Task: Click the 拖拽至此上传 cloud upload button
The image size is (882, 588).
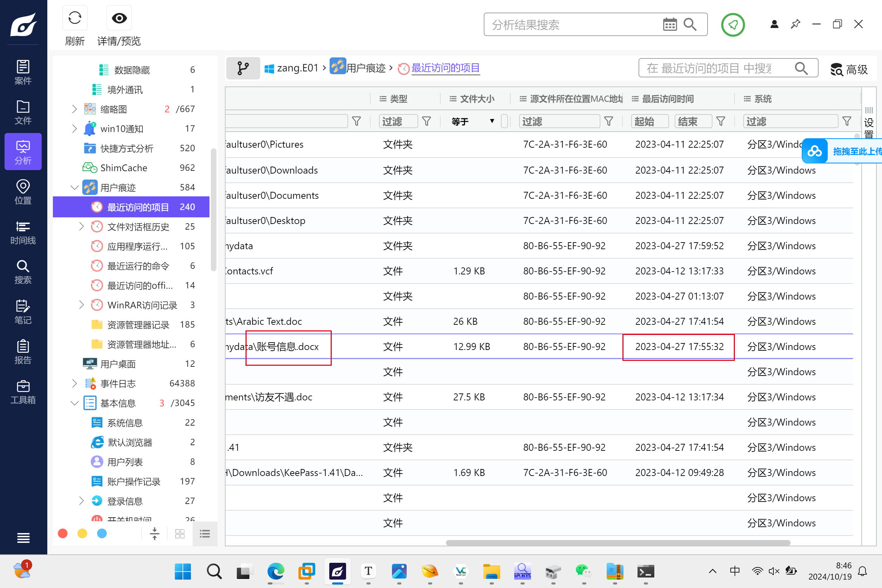Action: [x=842, y=151]
